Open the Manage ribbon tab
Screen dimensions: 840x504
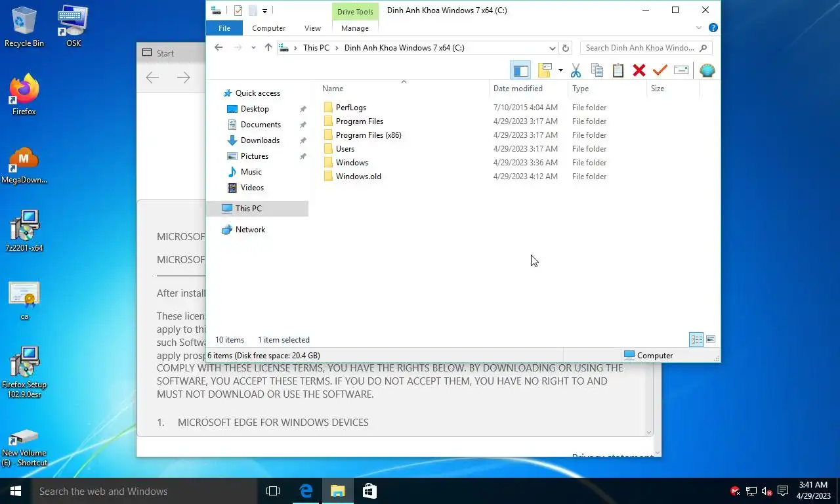(355, 28)
